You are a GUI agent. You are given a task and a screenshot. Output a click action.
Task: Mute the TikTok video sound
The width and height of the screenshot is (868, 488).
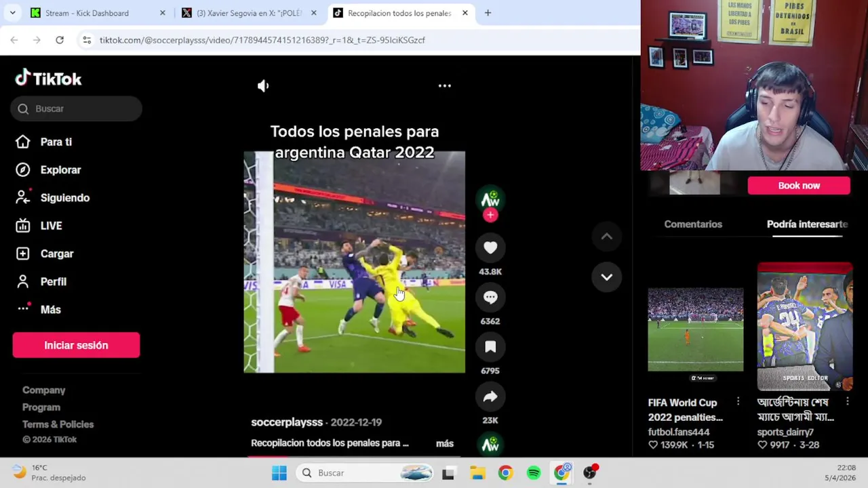(263, 86)
